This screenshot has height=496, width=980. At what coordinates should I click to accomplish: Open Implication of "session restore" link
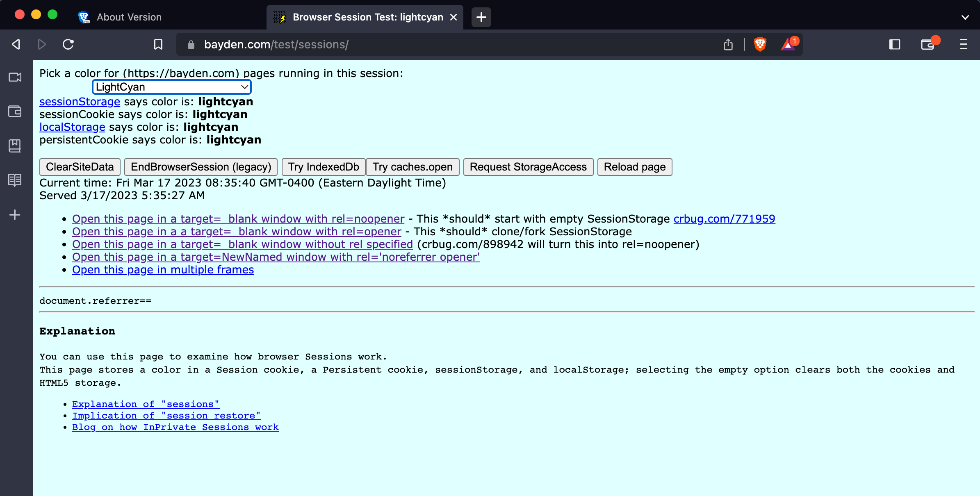point(166,416)
